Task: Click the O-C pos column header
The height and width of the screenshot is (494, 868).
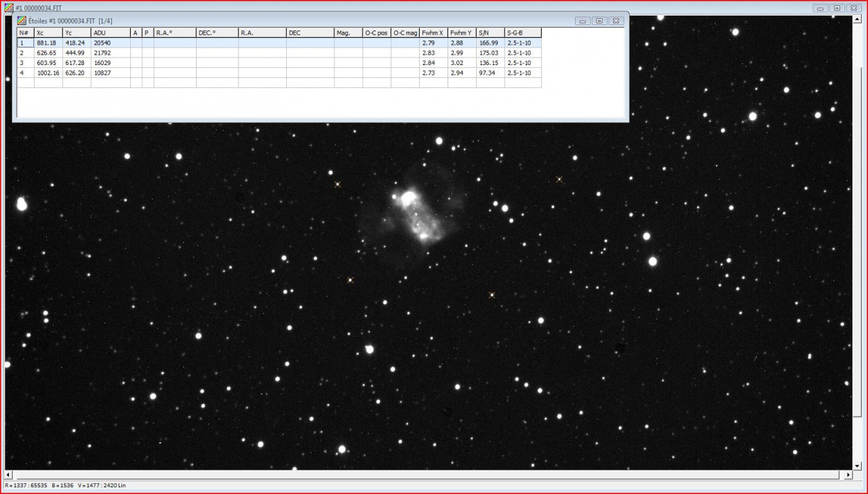Action: pos(377,33)
